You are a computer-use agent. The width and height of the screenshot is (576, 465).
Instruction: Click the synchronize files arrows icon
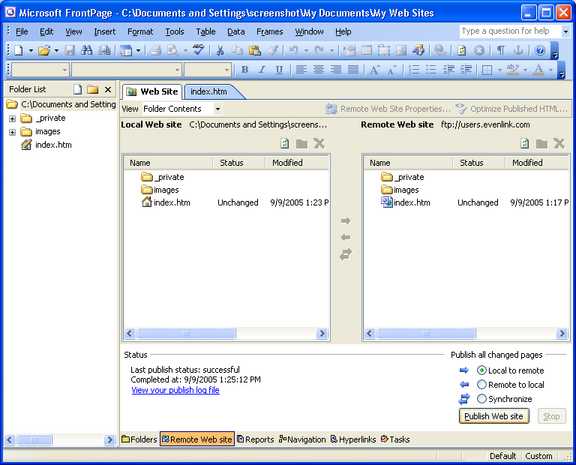[x=345, y=254]
